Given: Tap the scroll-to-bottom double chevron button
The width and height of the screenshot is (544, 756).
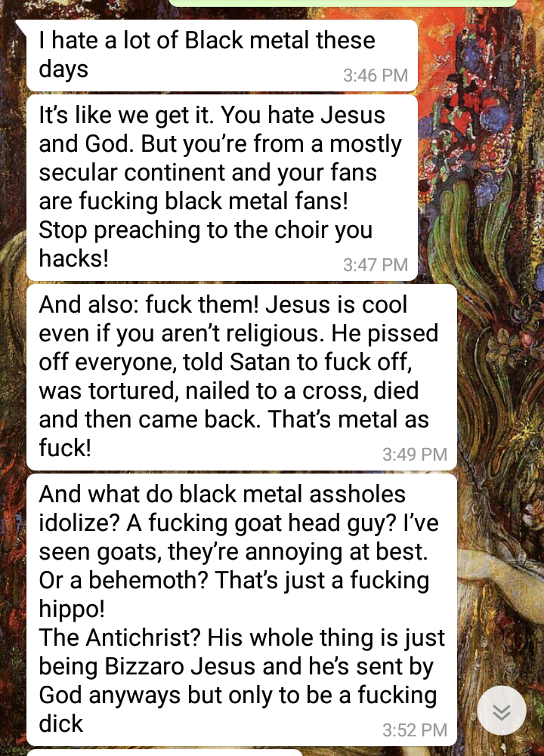Looking at the screenshot, I should tap(502, 710).
